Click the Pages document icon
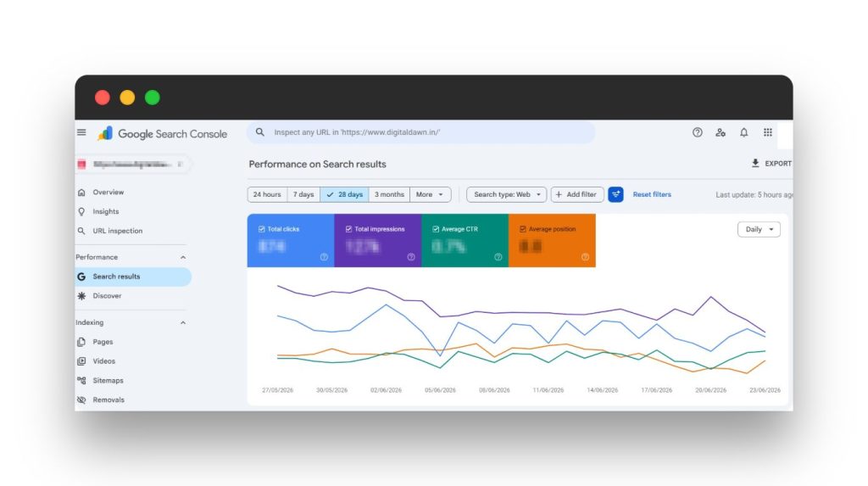The width and height of the screenshot is (868, 486). point(81,342)
